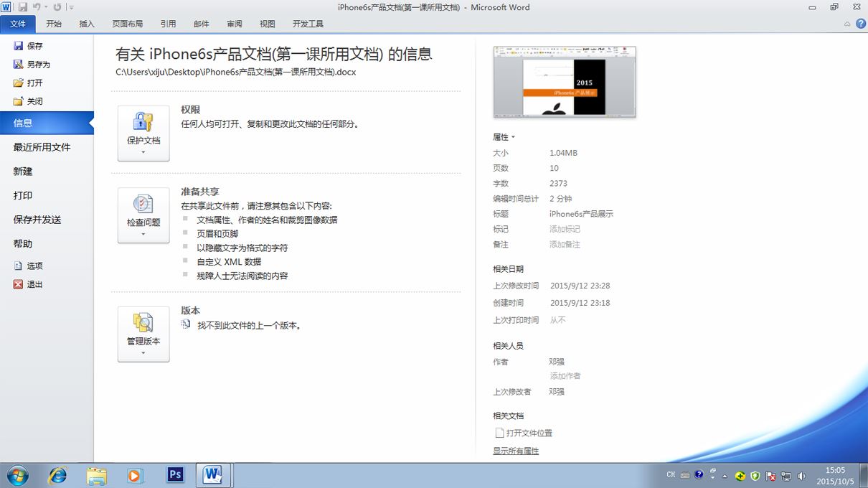Open the Manage Versions (管理版本) dropdown
868x488 pixels.
point(143,334)
